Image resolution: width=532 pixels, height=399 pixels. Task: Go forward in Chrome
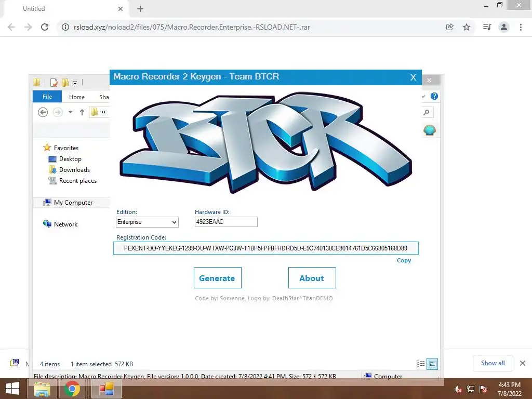pos(28,27)
